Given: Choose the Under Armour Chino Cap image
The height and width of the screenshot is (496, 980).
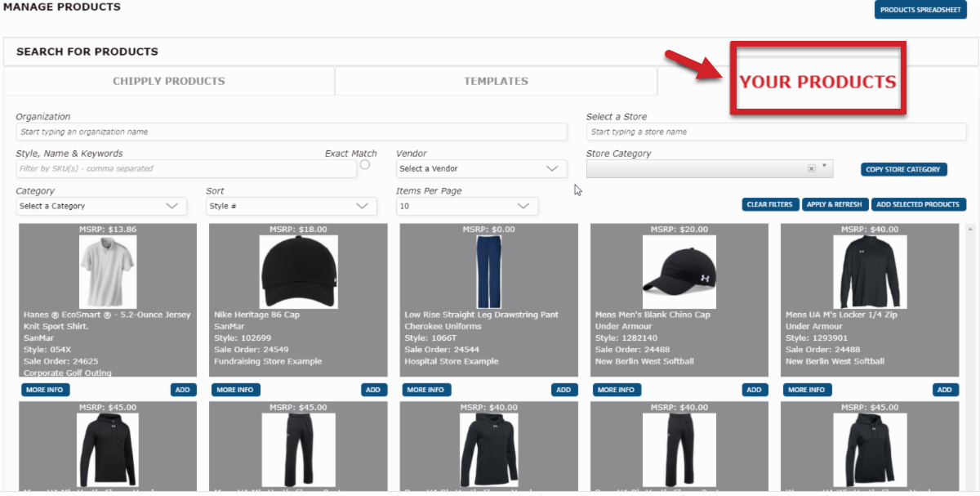Looking at the screenshot, I should tap(679, 272).
